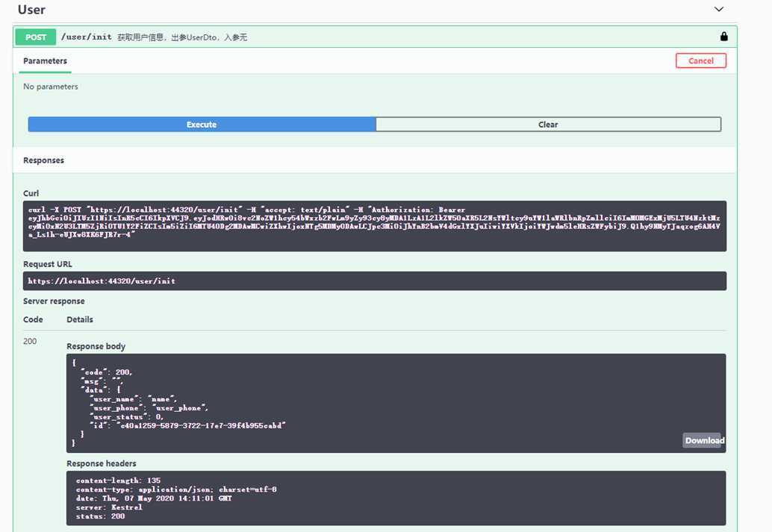Click the Clear button

click(548, 125)
